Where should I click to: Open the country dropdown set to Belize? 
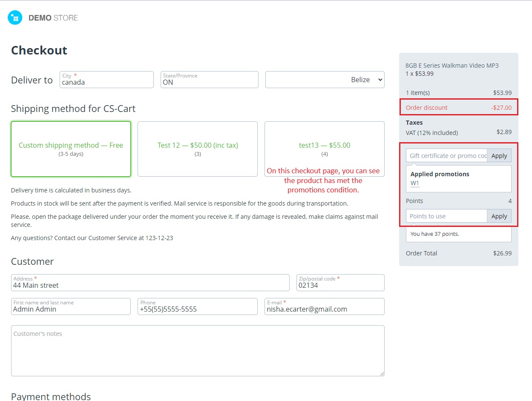coord(325,80)
